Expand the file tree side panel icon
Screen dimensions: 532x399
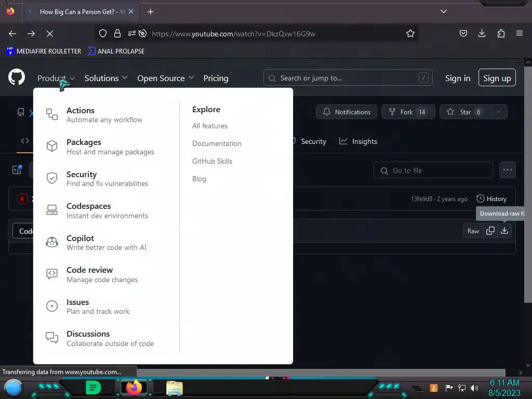(x=17, y=169)
